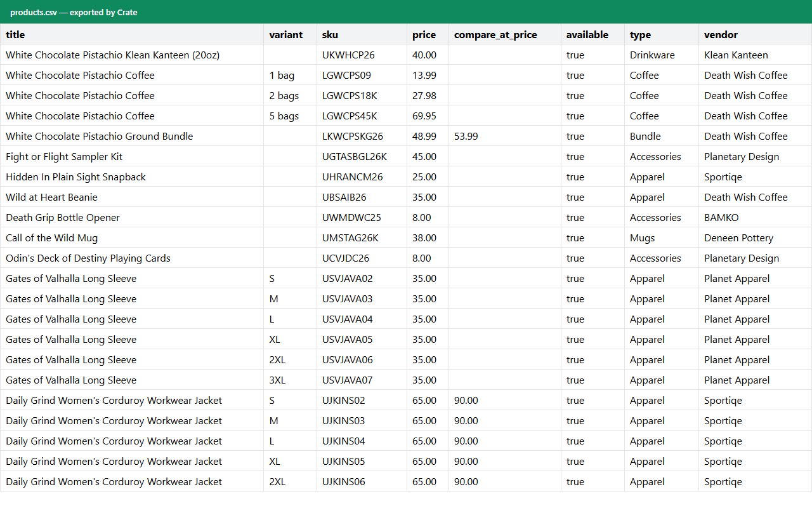Click SKU UGTASBGL26K

coord(362,156)
